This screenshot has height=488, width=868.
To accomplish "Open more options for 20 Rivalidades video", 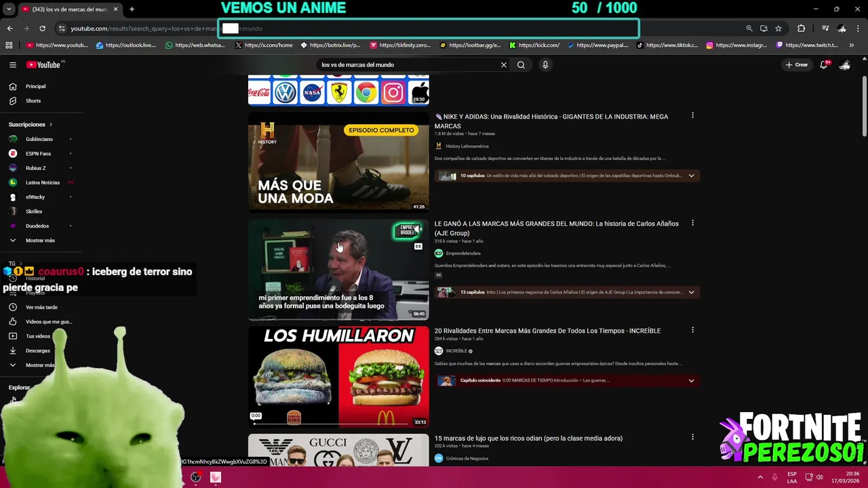I will tap(692, 330).
